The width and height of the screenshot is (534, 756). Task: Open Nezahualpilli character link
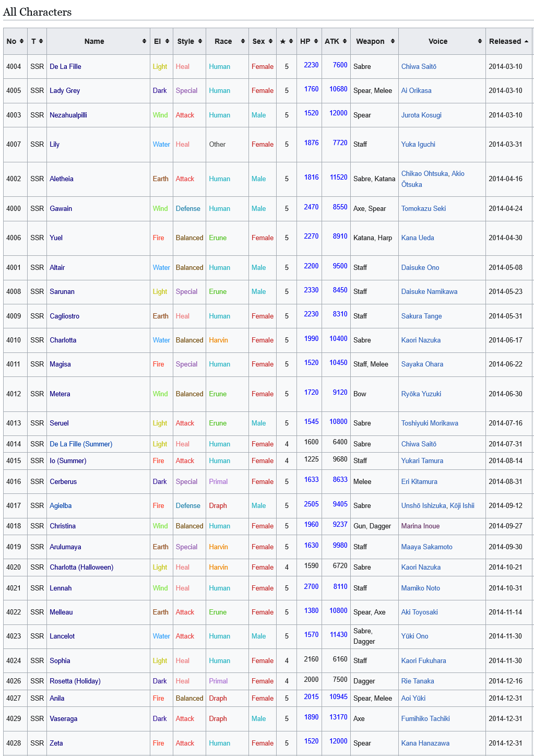point(68,115)
